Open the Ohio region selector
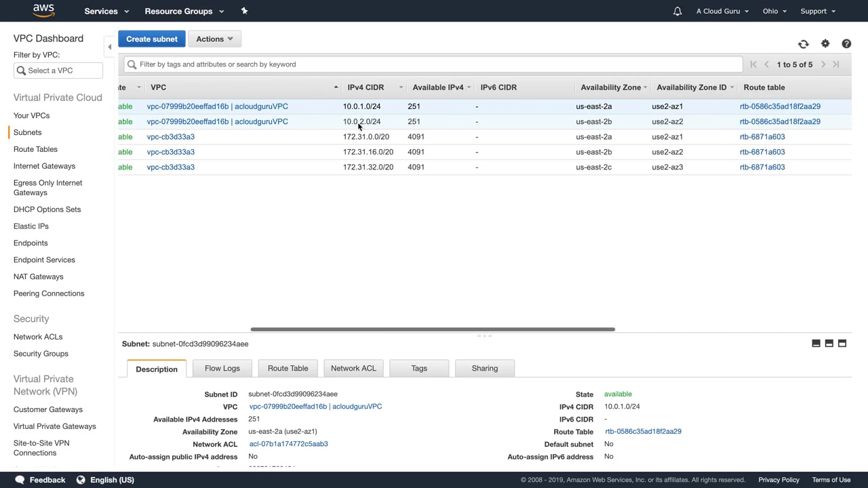The image size is (868, 488). pyautogui.click(x=774, y=11)
